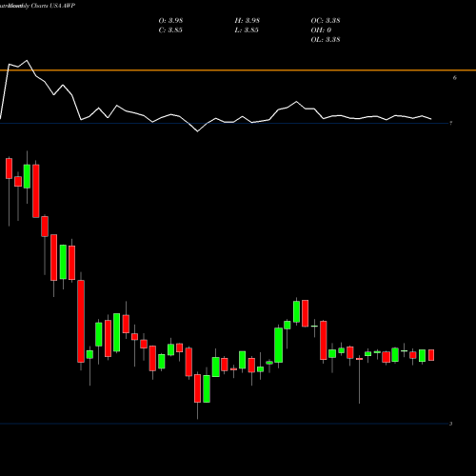Click the 'OH: 0' reading
476x476 pixels.
(321, 30)
